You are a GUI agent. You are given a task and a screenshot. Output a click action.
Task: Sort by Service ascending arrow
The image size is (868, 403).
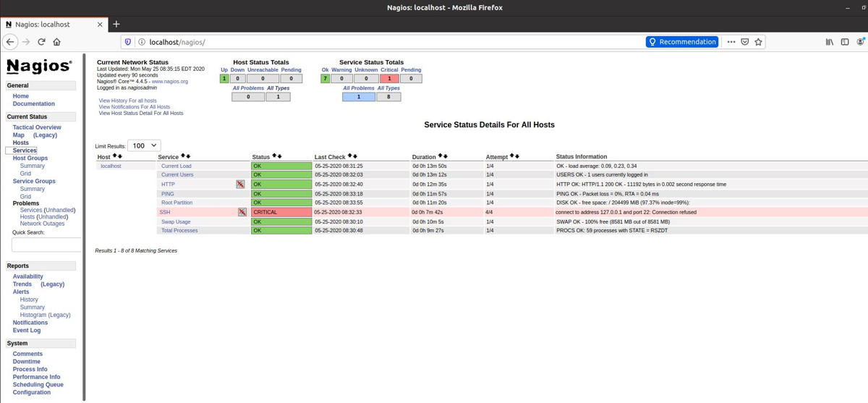click(183, 156)
